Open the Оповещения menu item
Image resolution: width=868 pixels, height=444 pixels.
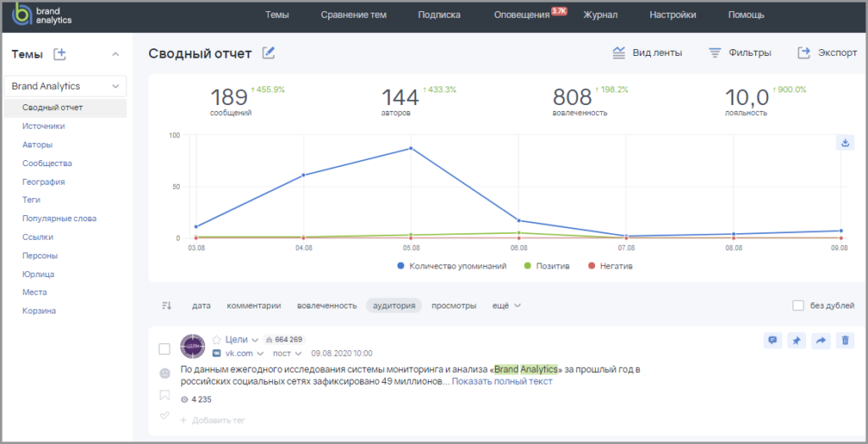coord(522,14)
